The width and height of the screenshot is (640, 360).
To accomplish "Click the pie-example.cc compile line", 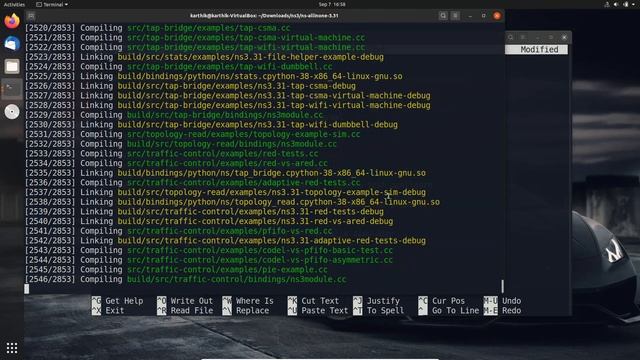I will (x=176, y=269).
